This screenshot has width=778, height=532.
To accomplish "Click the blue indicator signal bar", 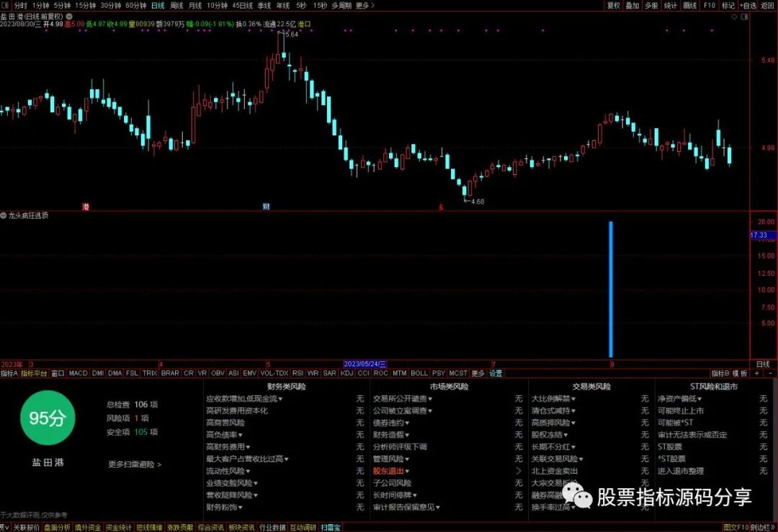I will point(611,289).
